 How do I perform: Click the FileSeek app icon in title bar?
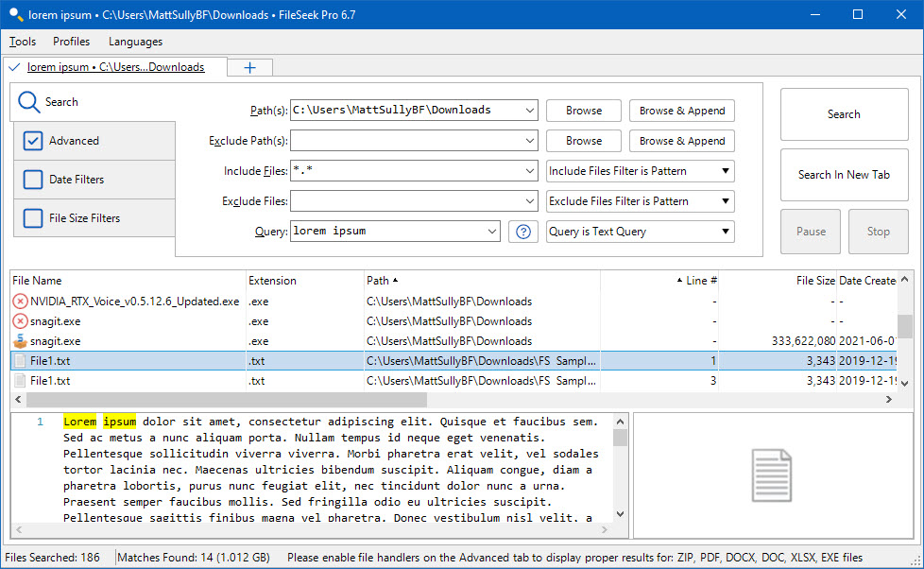pos(15,14)
